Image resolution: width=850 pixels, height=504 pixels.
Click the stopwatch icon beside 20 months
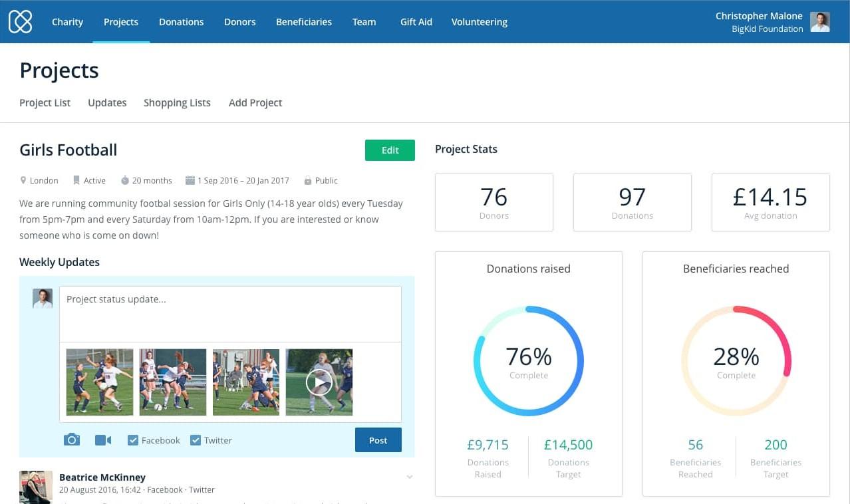point(125,180)
